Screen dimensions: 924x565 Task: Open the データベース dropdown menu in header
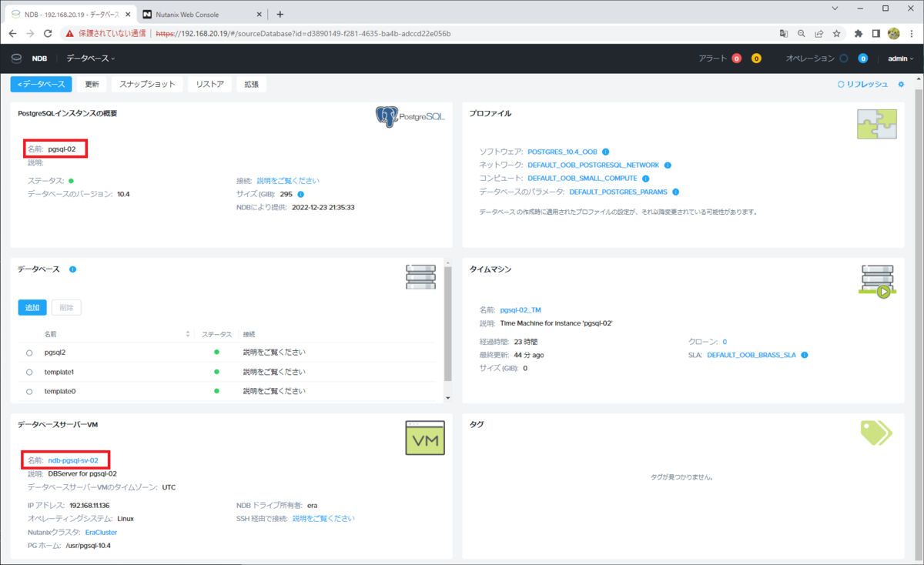pyautogui.click(x=90, y=59)
